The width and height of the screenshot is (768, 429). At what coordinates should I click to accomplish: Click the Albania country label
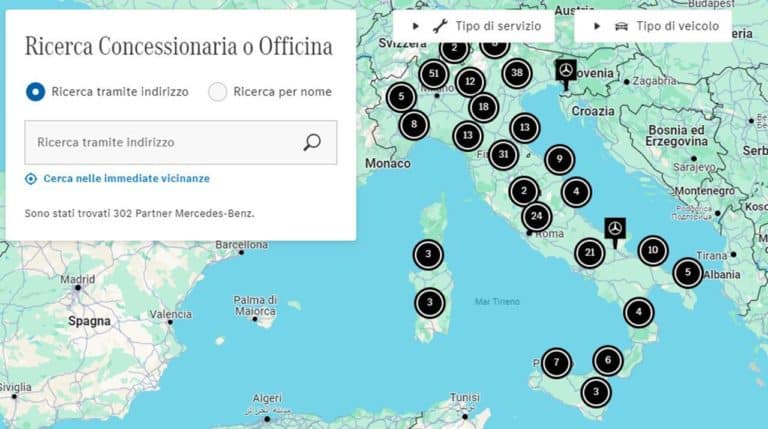[722, 275]
